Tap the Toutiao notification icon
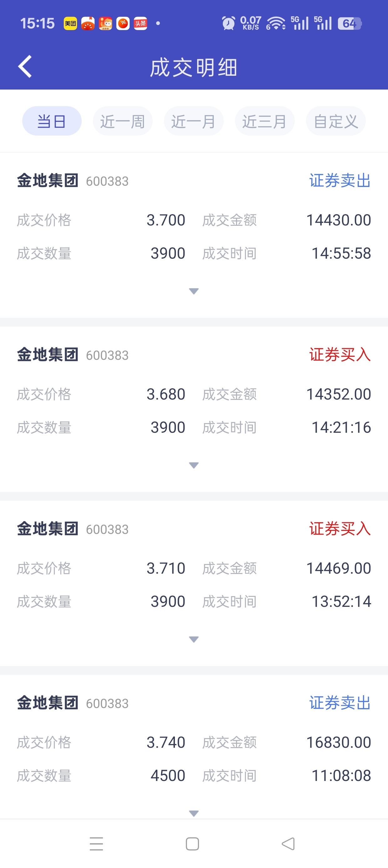This screenshot has width=388, height=868. tap(140, 23)
